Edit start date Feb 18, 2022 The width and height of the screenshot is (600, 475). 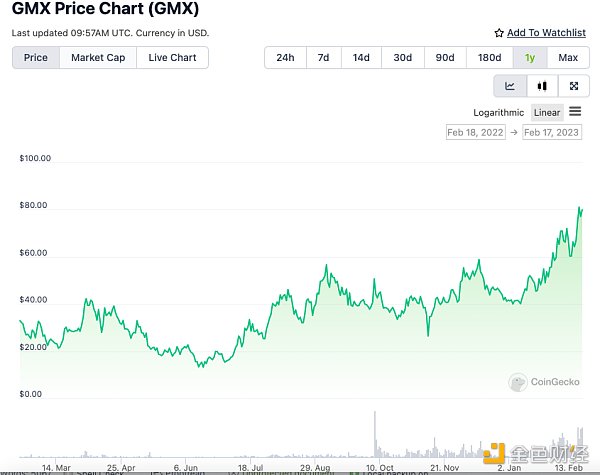tap(475, 132)
